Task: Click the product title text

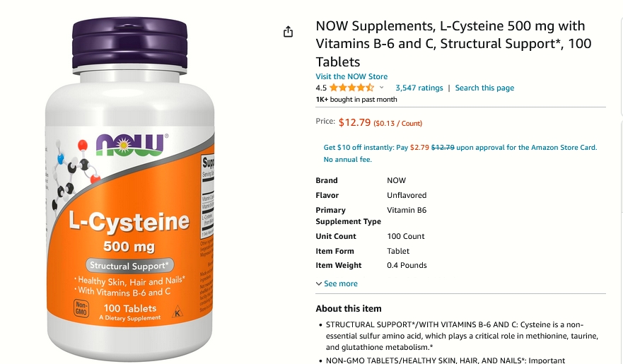Action: [x=453, y=44]
